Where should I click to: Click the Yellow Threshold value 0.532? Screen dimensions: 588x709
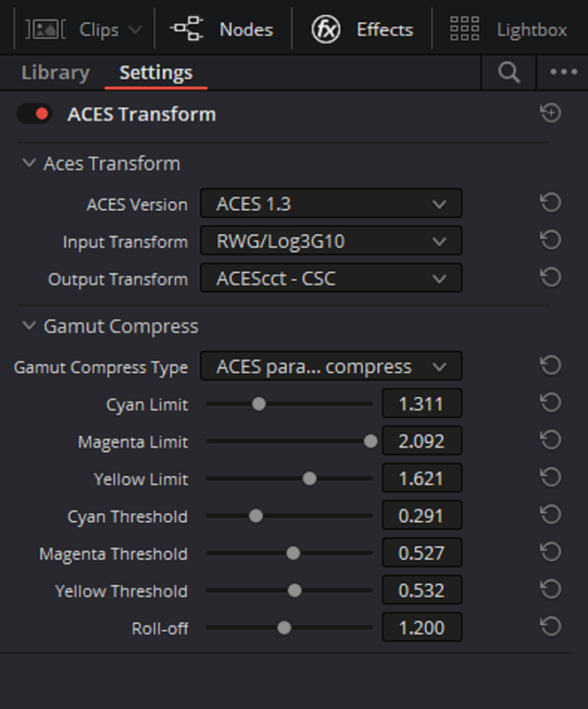422,590
